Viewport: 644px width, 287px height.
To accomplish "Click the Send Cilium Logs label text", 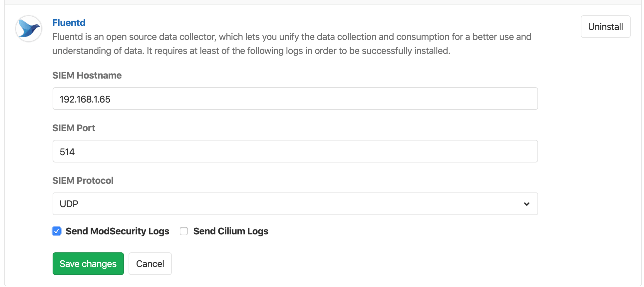I will pos(231,231).
